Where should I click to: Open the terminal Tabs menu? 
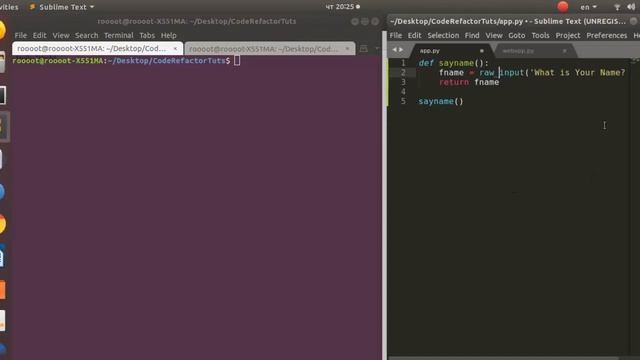pyautogui.click(x=147, y=36)
